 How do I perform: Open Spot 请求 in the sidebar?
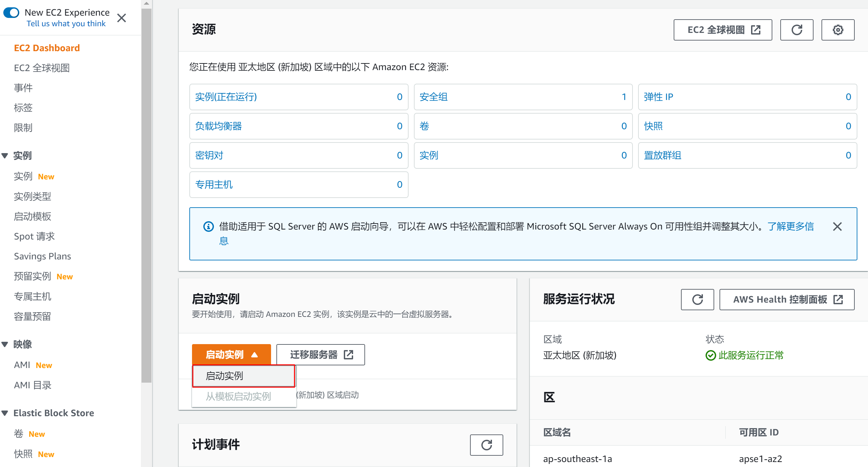pyautogui.click(x=34, y=236)
